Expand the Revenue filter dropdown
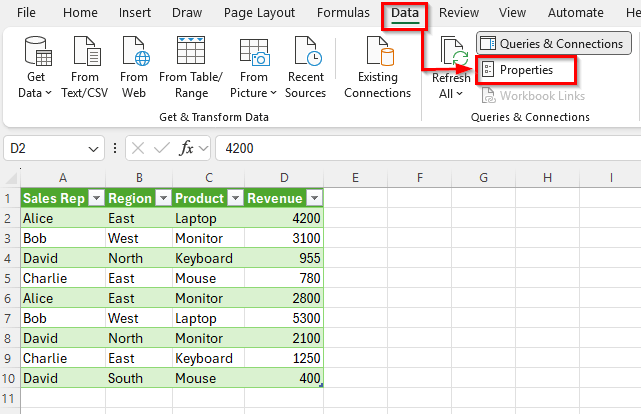 pos(313,198)
